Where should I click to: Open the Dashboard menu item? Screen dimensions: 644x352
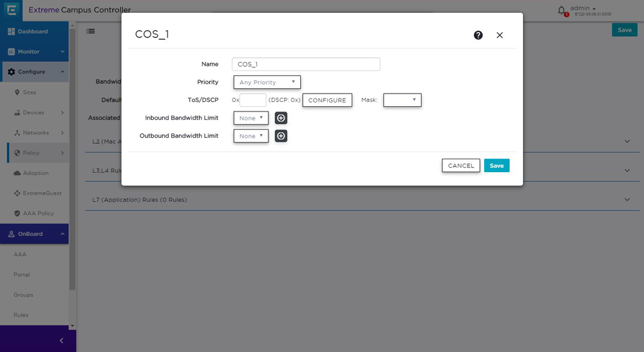point(32,32)
